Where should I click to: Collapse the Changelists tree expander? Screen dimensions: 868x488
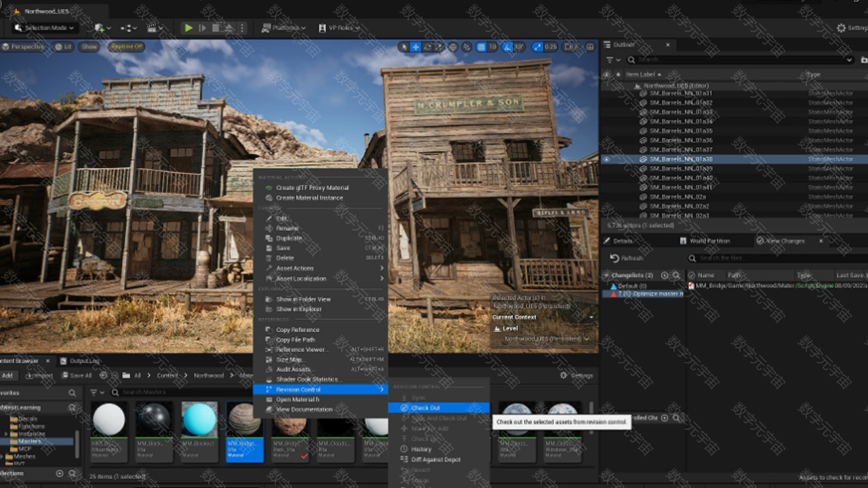click(606, 275)
